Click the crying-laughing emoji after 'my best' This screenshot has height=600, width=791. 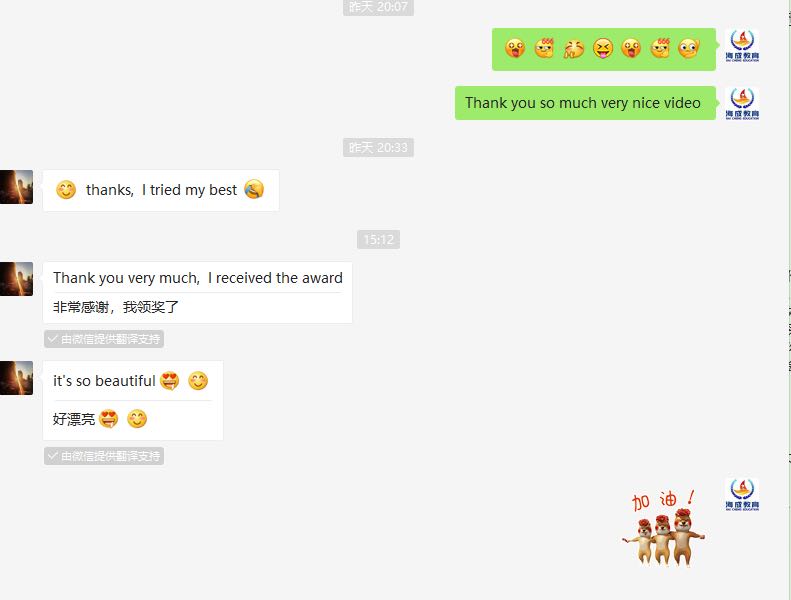tap(254, 190)
